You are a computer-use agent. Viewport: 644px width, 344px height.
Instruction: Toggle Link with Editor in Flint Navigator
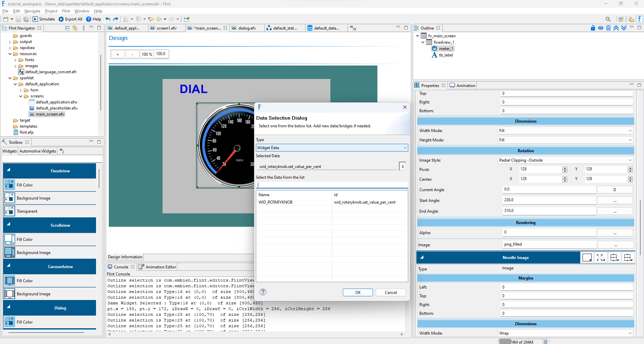click(75, 28)
